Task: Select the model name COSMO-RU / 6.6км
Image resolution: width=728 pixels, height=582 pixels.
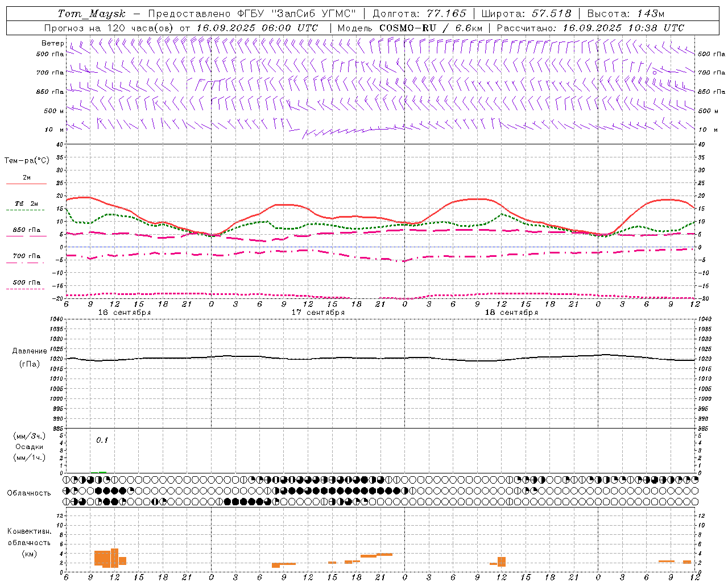Action: coord(431,28)
